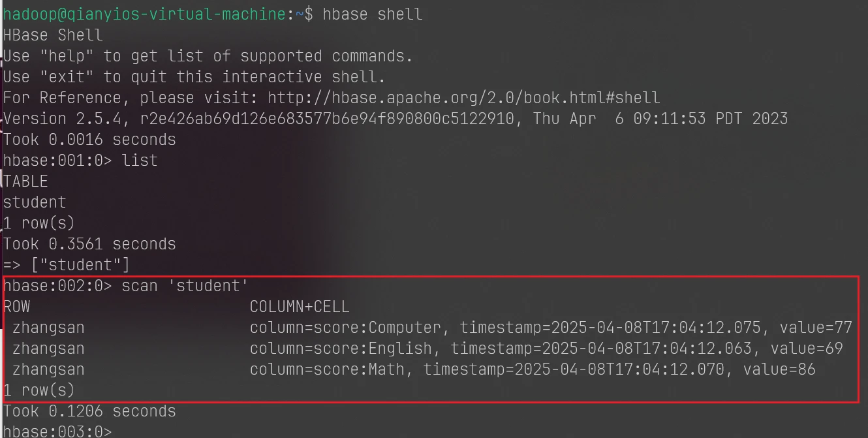
Task: Click the TABLE header in list output
Action: tap(25, 181)
